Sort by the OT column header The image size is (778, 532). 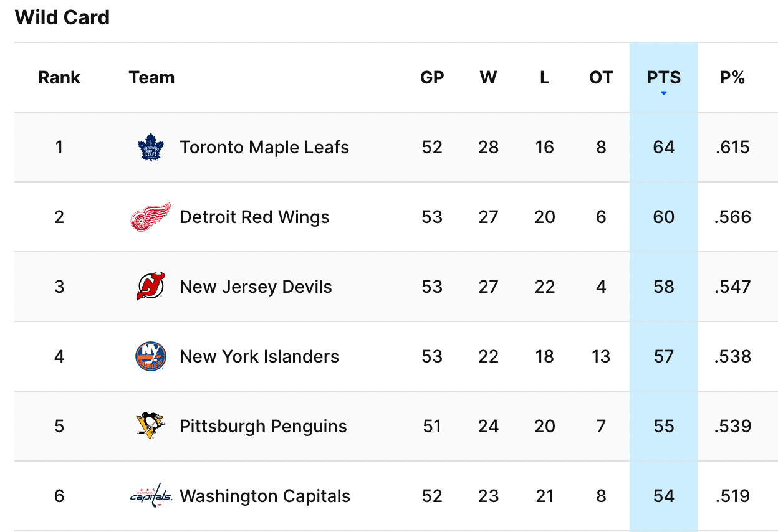[601, 78]
